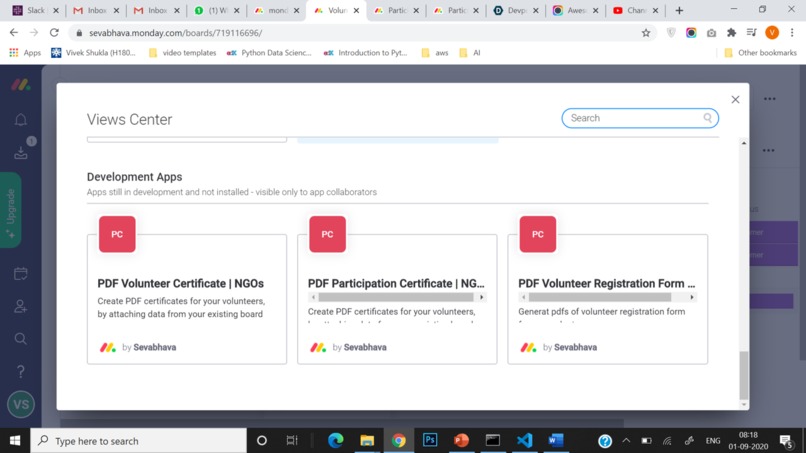Click the green Upgrade tab in sidebar
806x453 pixels.
click(x=11, y=210)
